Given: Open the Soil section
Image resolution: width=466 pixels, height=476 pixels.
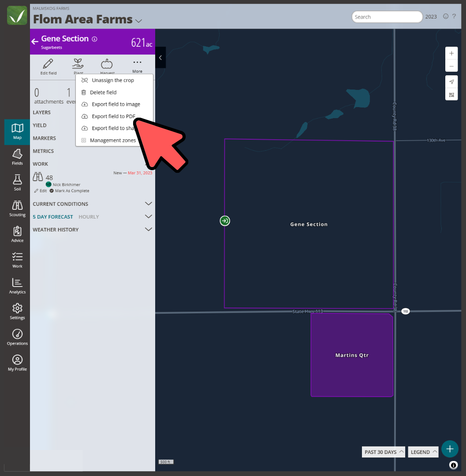Looking at the screenshot, I should (x=17, y=183).
